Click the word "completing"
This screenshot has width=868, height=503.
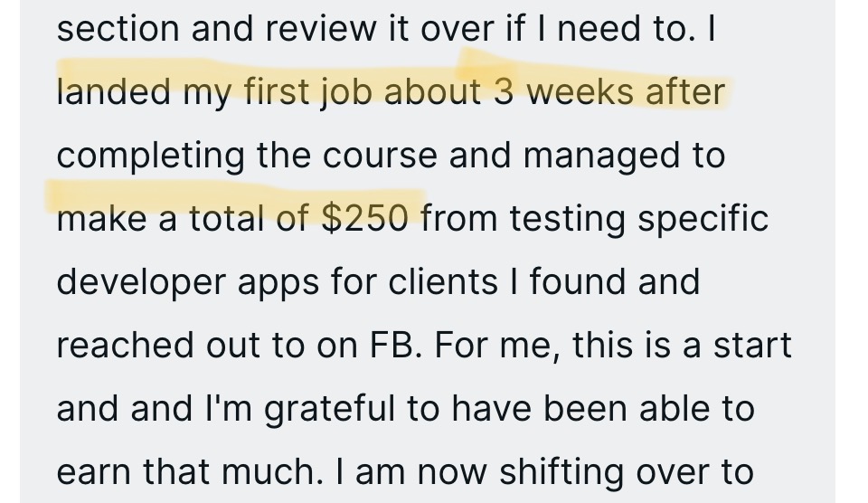[149, 157]
